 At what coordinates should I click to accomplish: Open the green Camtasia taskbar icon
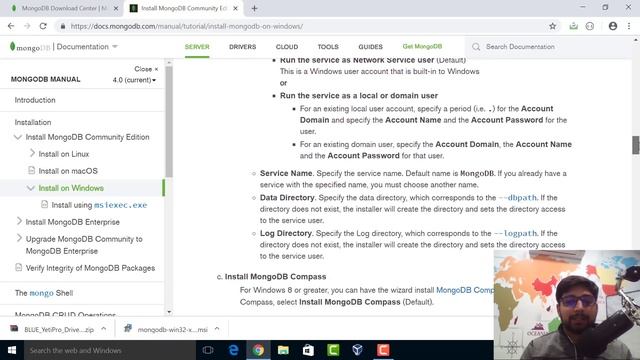[333, 350]
